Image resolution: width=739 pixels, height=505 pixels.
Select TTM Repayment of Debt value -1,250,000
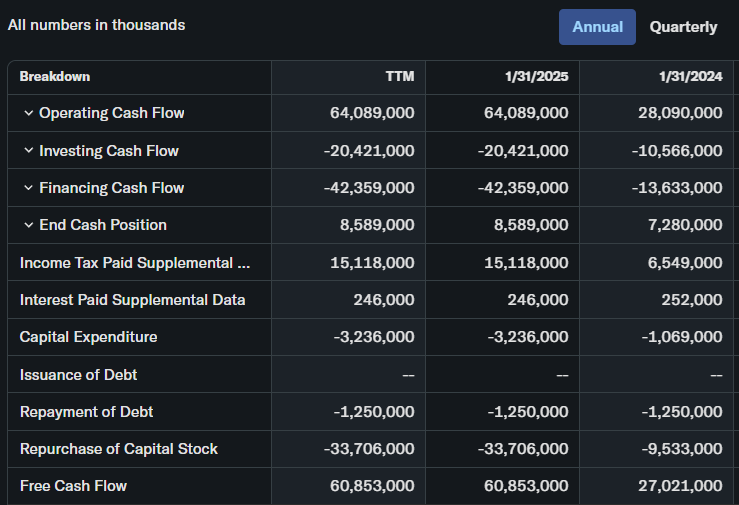[x=374, y=412]
